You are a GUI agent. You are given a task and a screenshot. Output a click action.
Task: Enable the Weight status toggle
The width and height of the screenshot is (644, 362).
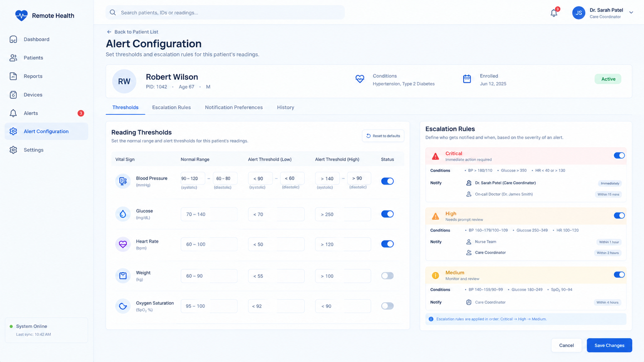(x=387, y=276)
